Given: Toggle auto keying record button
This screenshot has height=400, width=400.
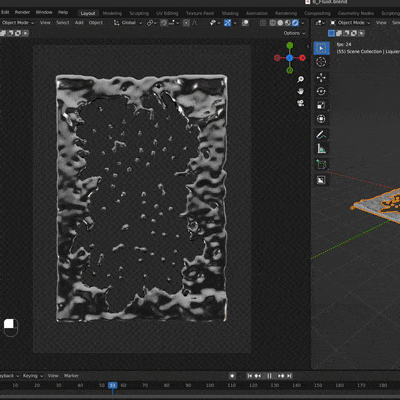Looking at the screenshot, I should [x=232, y=376].
